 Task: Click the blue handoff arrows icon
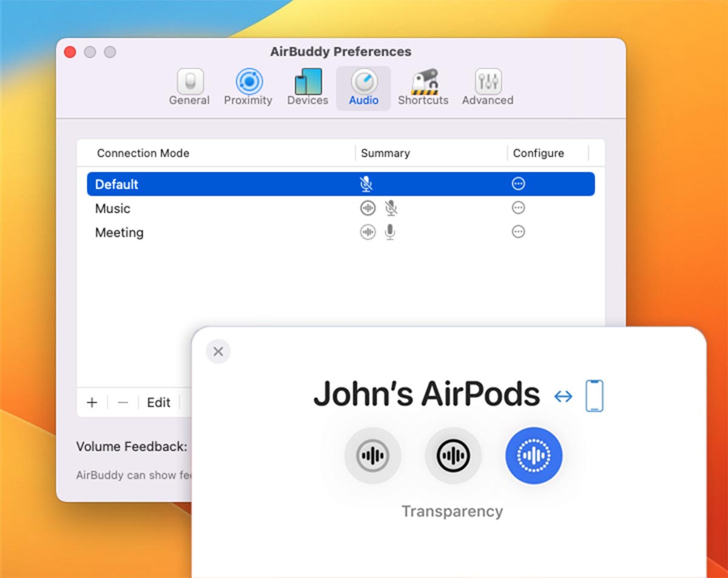pyautogui.click(x=564, y=397)
